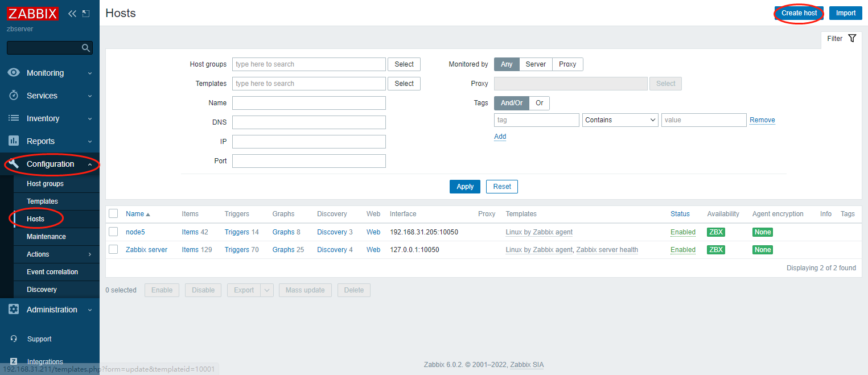The height and width of the screenshot is (375, 868).
Task: Click the Inventory list icon
Action: pyautogui.click(x=14, y=118)
